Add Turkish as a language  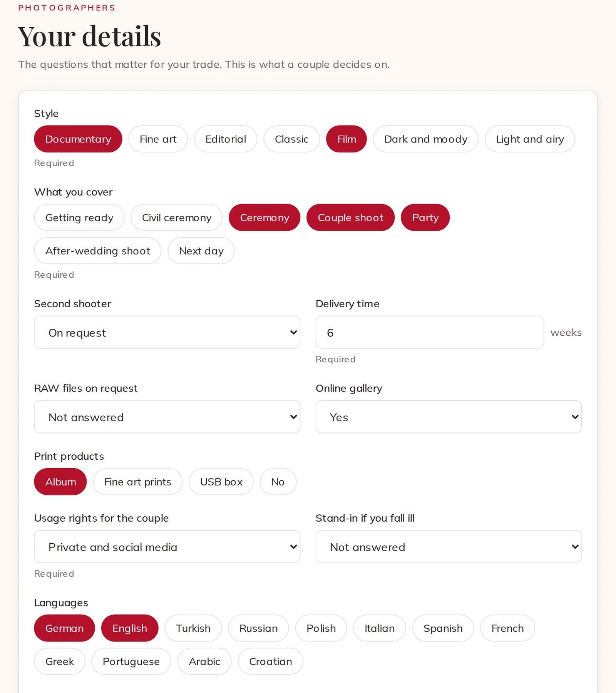pyautogui.click(x=193, y=628)
